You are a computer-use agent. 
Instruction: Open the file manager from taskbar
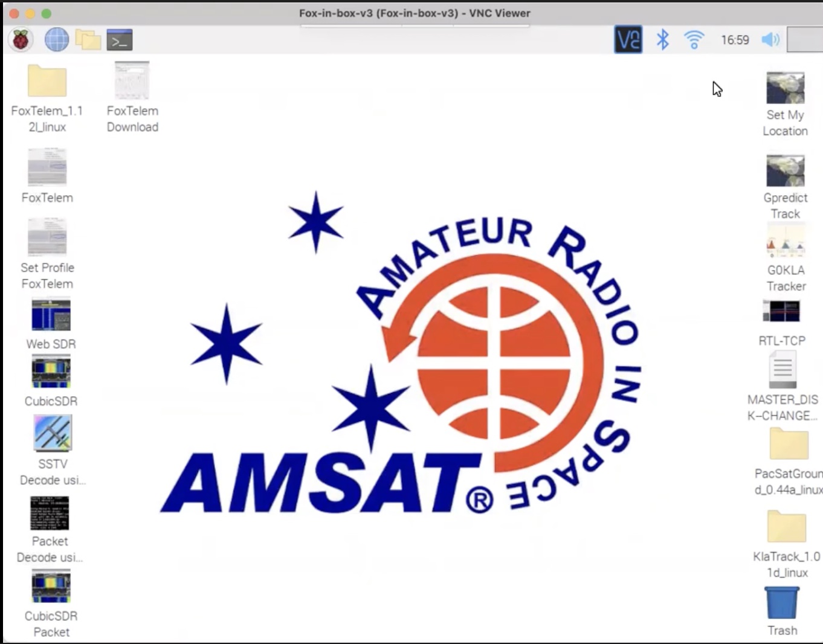(88, 40)
